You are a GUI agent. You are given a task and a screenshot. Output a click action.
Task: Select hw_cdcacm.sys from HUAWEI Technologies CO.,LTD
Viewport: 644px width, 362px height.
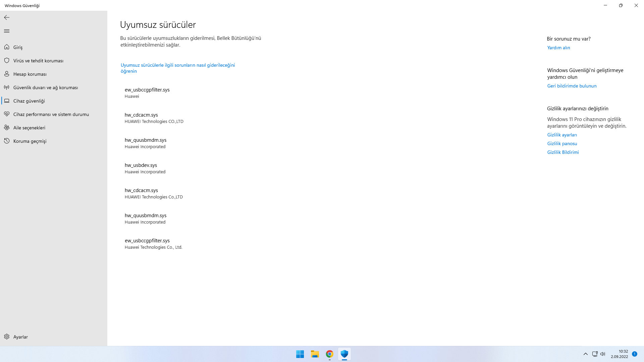pyautogui.click(x=154, y=118)
